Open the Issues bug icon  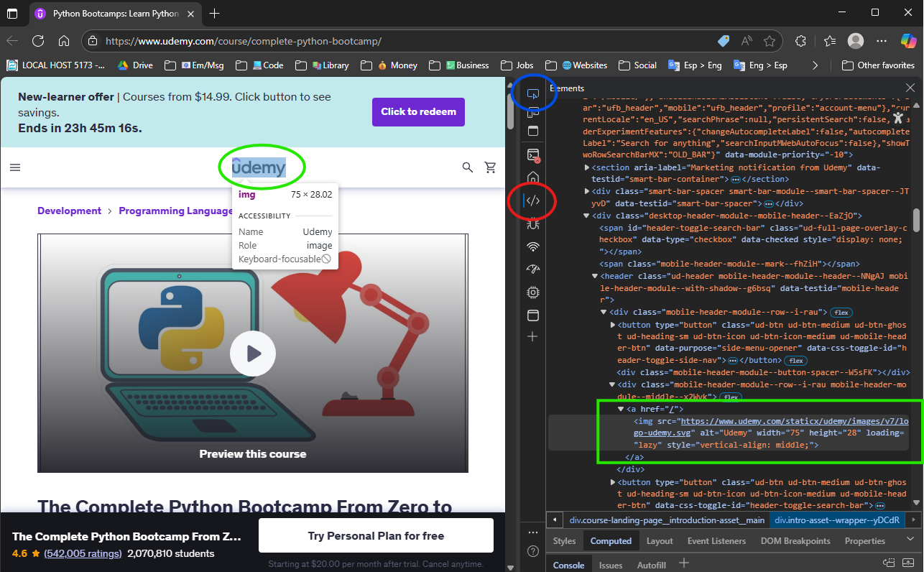click(532, 225)
